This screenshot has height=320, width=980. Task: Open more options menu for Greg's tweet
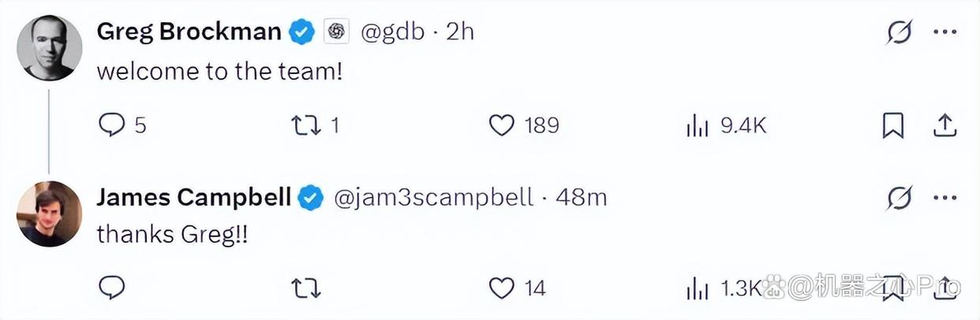[x=944, y=32]
